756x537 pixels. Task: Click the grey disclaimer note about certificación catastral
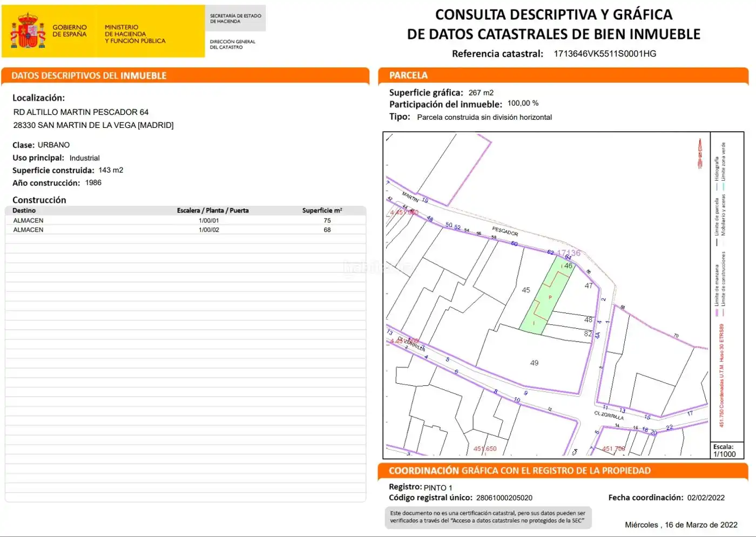(488, 517)
